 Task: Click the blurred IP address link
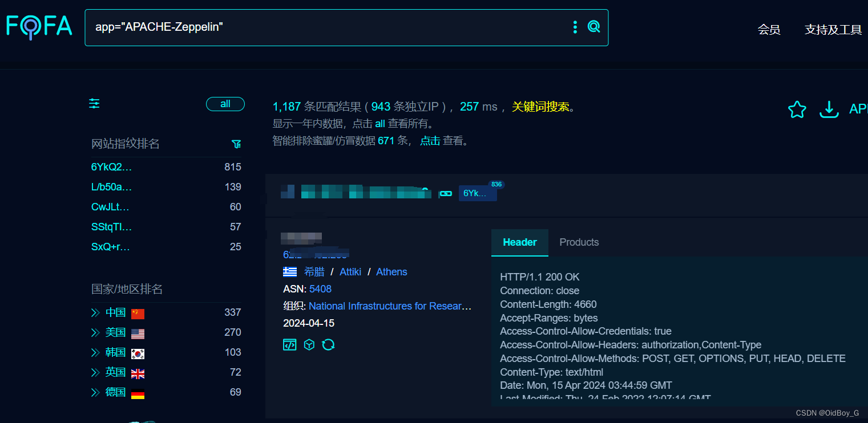316,254
